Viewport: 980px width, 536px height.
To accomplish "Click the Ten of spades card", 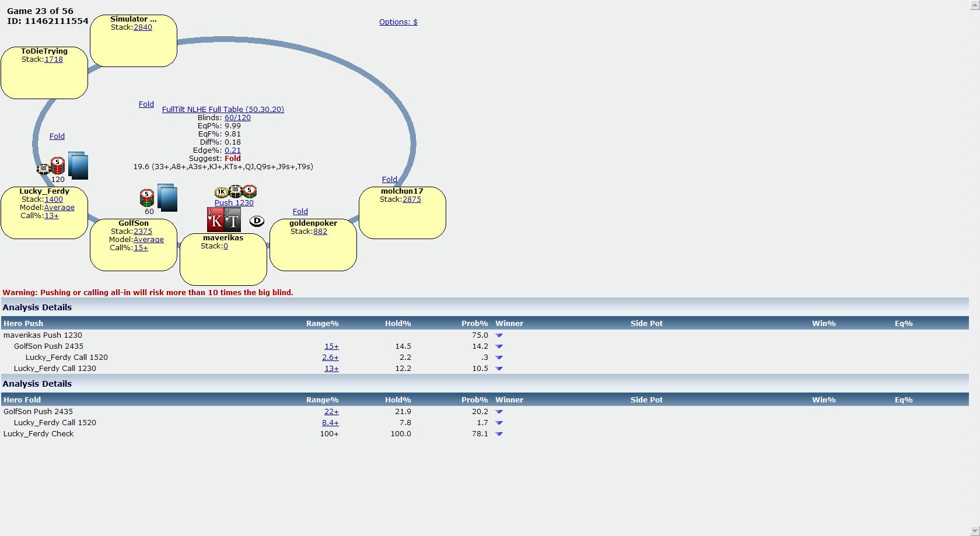I will (232, 220).
